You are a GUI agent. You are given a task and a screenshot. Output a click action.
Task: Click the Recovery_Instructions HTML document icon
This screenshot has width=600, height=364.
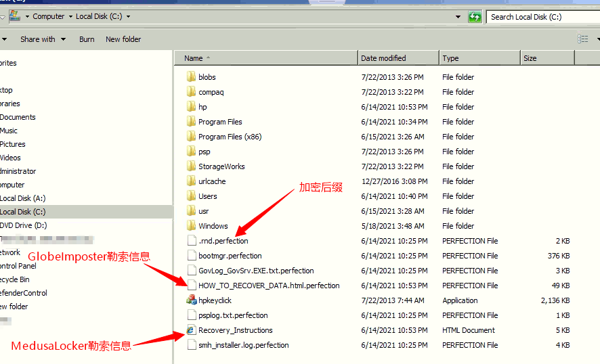pos(192,330)
